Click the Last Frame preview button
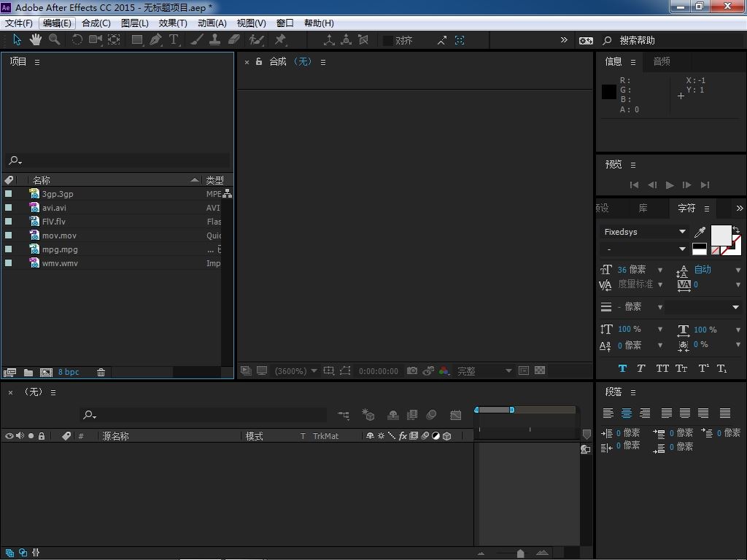This screenshot has width=747, height=560. [x=705, y=184]
